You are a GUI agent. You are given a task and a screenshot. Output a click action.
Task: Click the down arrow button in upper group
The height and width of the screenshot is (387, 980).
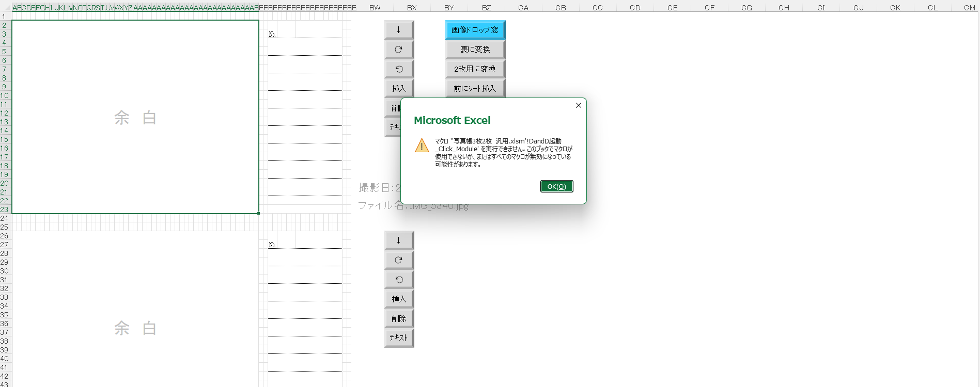coord(398,30)
